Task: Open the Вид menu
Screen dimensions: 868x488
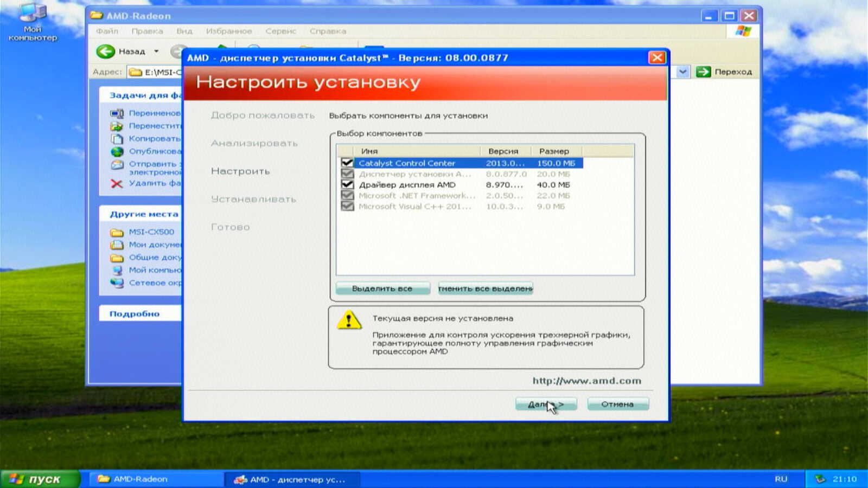Action: [x=184, y=31]
